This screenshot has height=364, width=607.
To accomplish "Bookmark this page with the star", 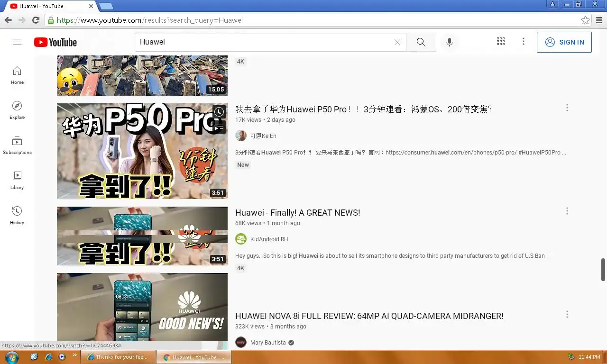I will tap(586, 20).
